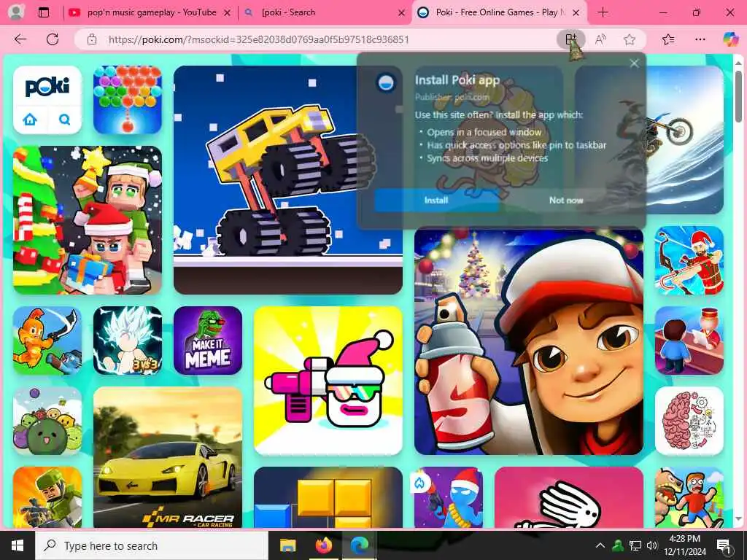The image size is (747, 560).
Task: Open the blue stickman Santa hat game
Action: 449,497
